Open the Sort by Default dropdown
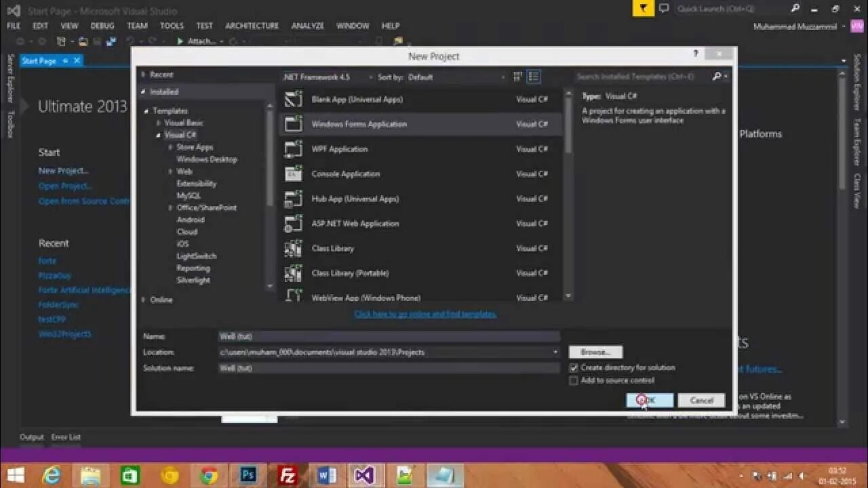 pos(456,77)
